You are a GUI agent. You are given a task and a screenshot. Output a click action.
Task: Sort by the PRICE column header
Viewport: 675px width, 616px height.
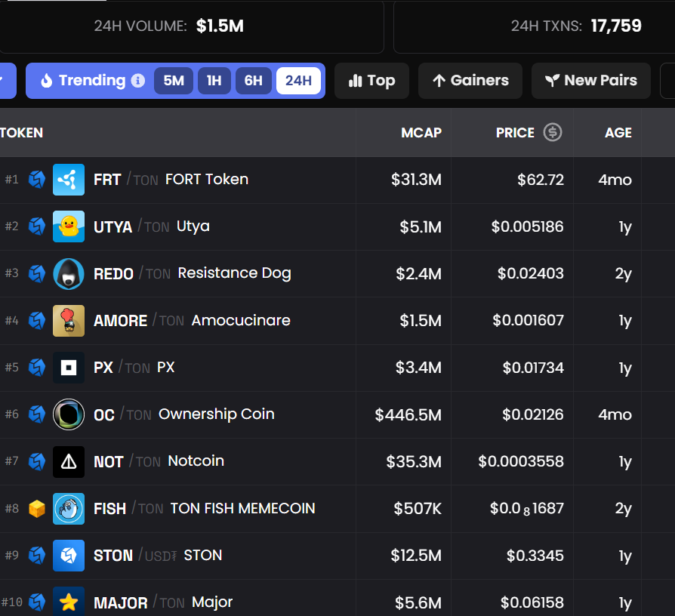coord(515,133)
